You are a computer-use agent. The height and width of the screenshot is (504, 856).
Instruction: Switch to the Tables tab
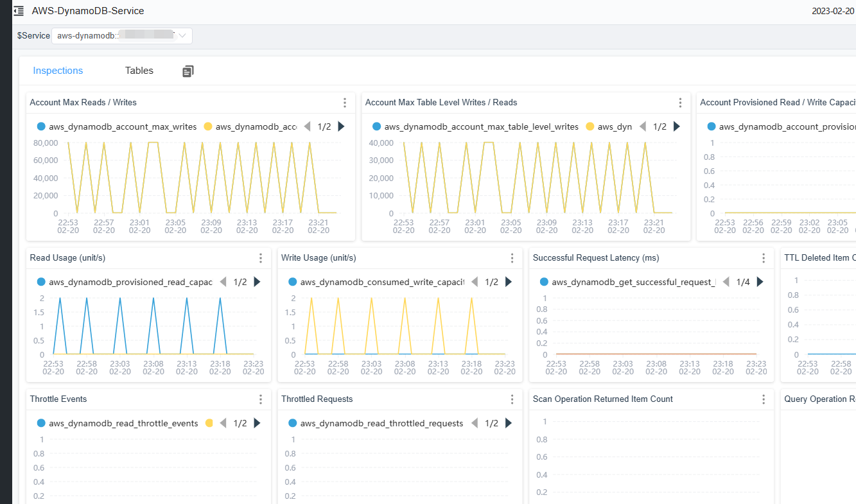click(x=139, y=71)
